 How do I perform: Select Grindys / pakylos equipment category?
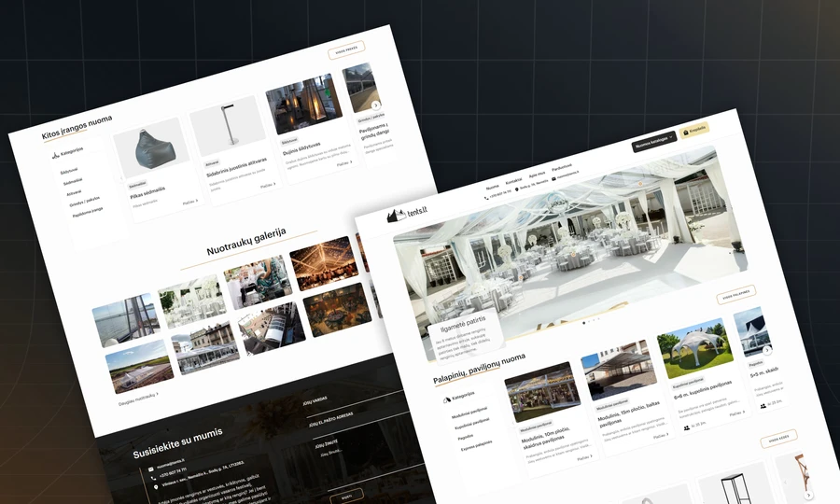click(x=85, y=201)
